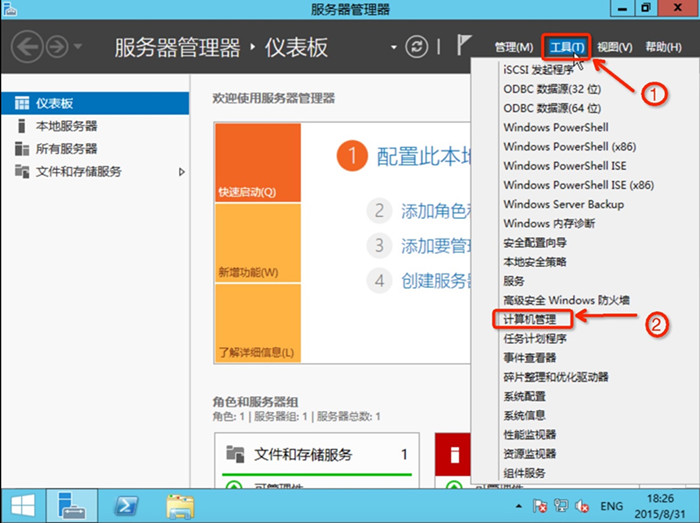Open the 管理(M) menu
Viewport: 700px width, 523px height.
(x=514, y=47)
